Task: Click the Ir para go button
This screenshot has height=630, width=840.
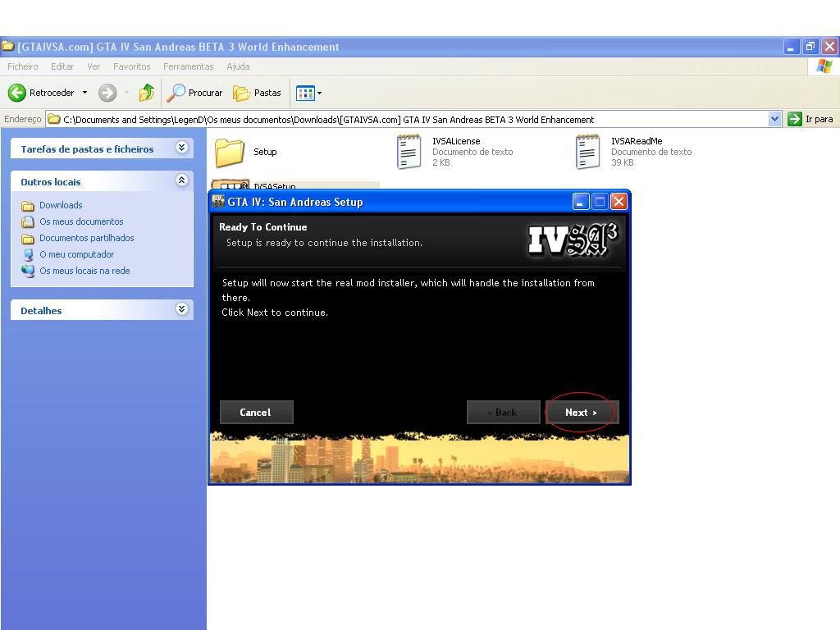Action: 810,119
